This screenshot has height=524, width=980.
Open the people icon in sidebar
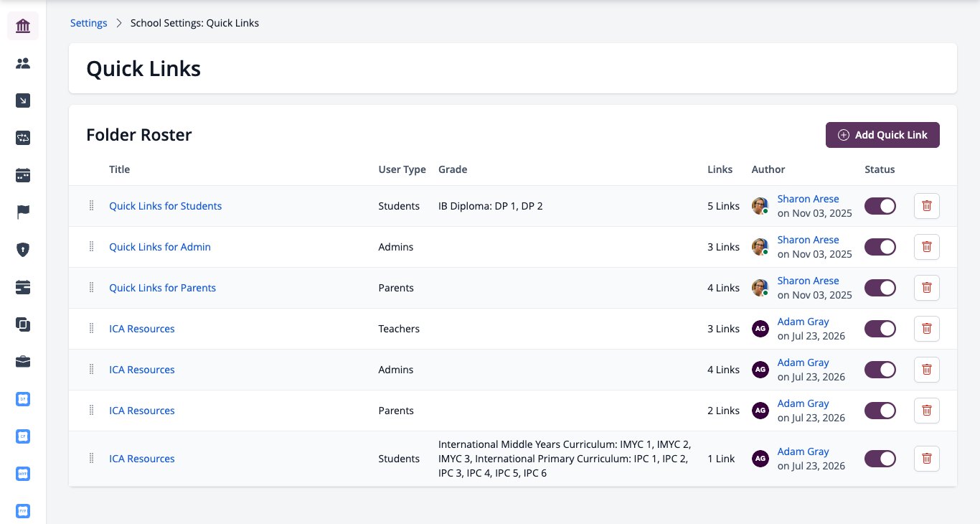click(23, 64)
